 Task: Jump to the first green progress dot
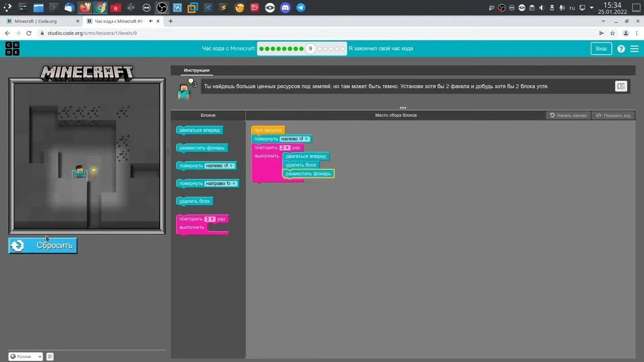(261, 49)
